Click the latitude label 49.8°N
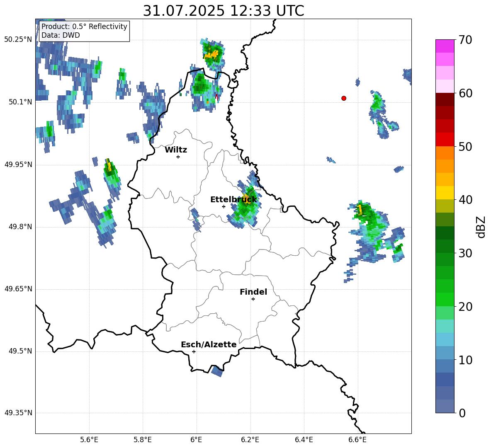 [x=20, y=227]
